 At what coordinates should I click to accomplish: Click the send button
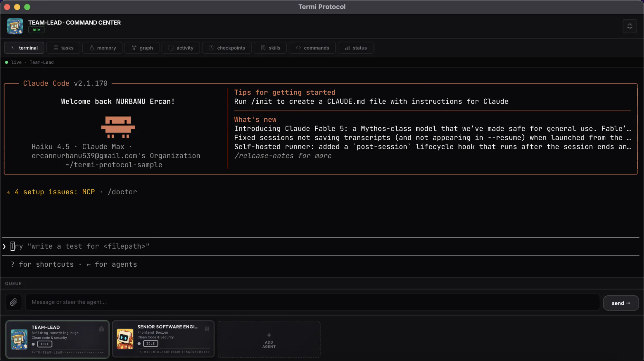(621, 303)
